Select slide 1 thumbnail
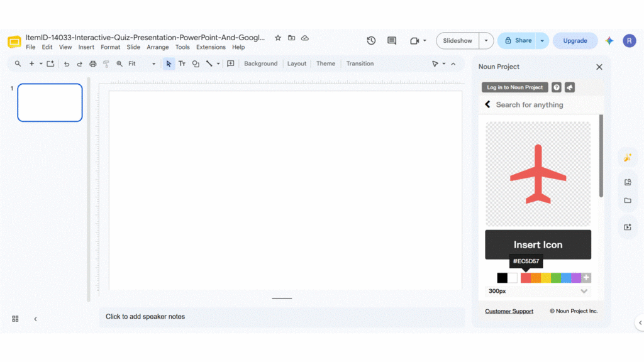Image resolution: width=644 pixels, height=362 pixels. [x=50, y=102]
